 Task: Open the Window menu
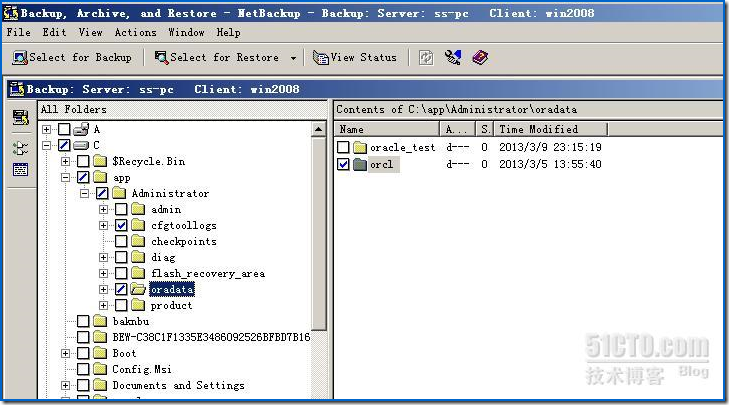click(186, 33)
